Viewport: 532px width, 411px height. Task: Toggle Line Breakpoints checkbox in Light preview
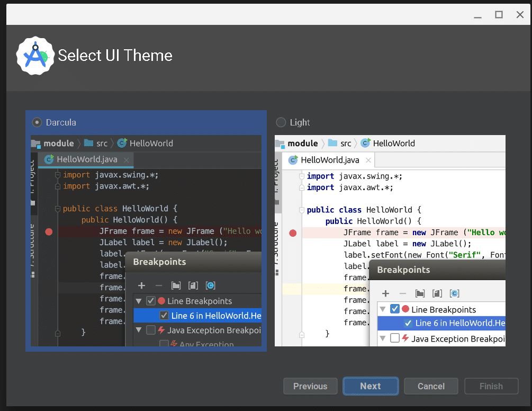394,309
